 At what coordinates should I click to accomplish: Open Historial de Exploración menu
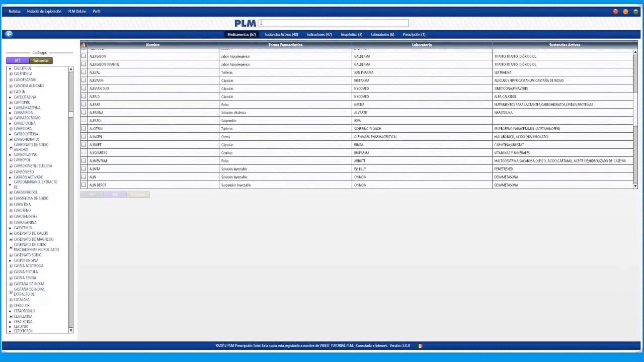click(44, 11)
